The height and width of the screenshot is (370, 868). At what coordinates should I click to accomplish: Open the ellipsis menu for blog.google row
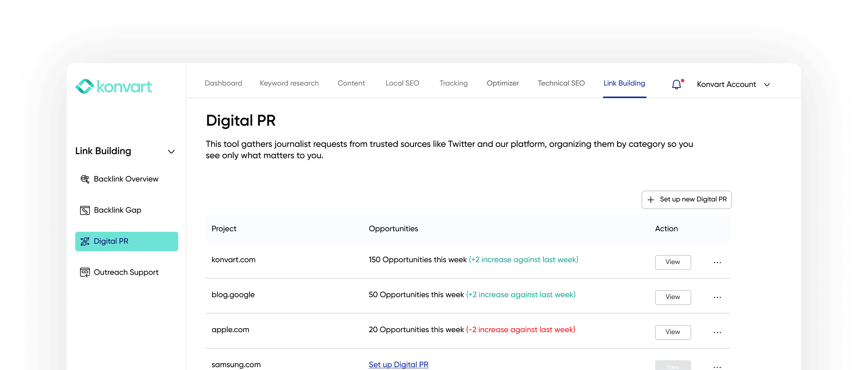717,298
